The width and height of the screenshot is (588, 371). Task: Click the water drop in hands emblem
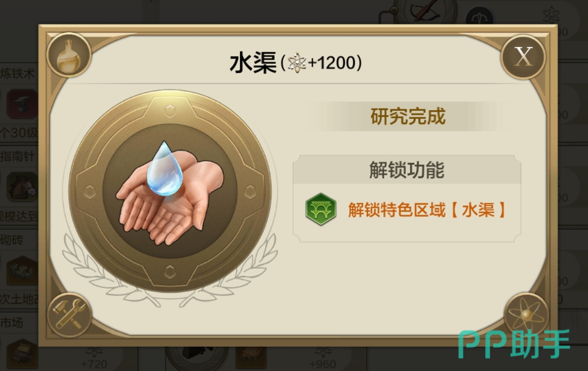pos(170,190)
